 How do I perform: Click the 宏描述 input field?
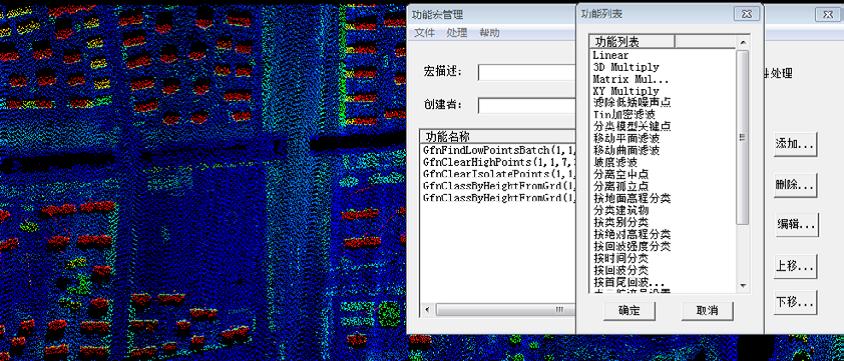[527, 72]
